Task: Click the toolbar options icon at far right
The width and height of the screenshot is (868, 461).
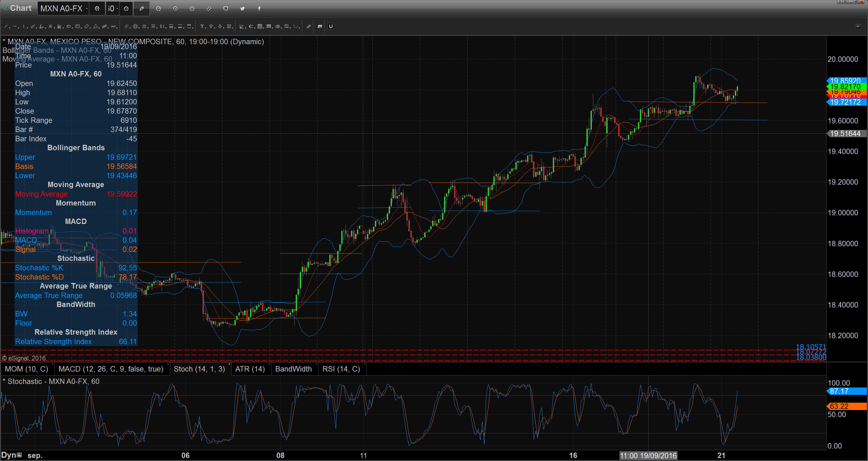Action: click(858, 26)
